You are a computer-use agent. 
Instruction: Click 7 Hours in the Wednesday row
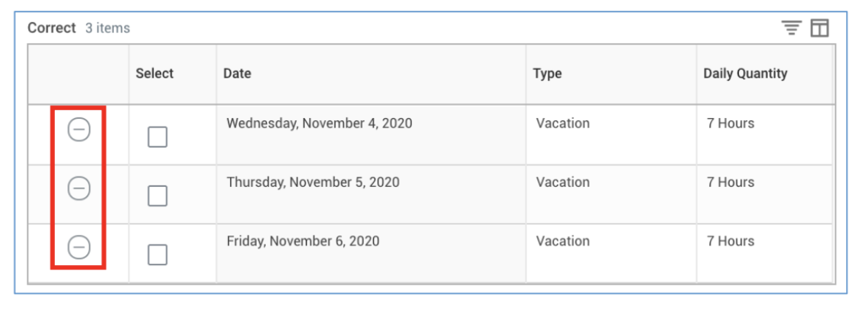(730, 124)
